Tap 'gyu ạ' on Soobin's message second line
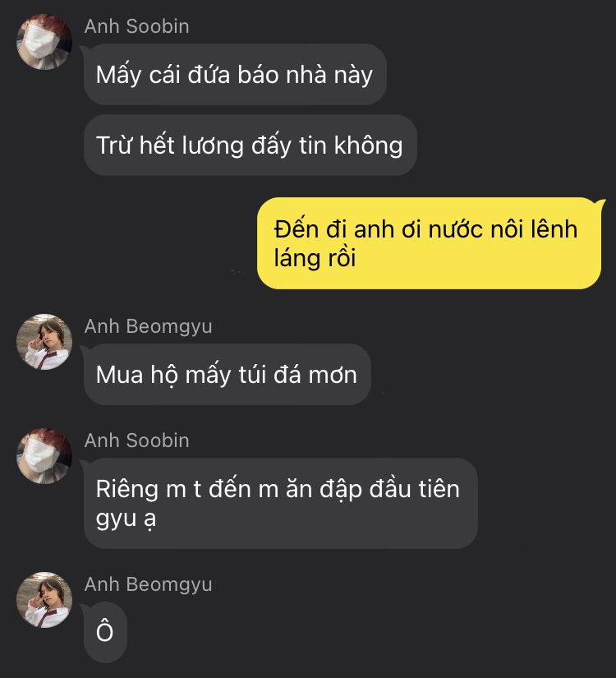 pos(126,519)
